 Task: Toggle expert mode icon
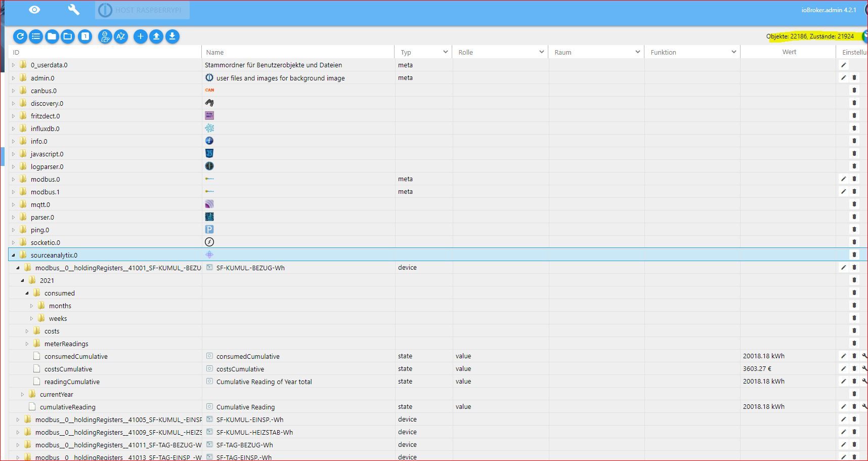105,36
